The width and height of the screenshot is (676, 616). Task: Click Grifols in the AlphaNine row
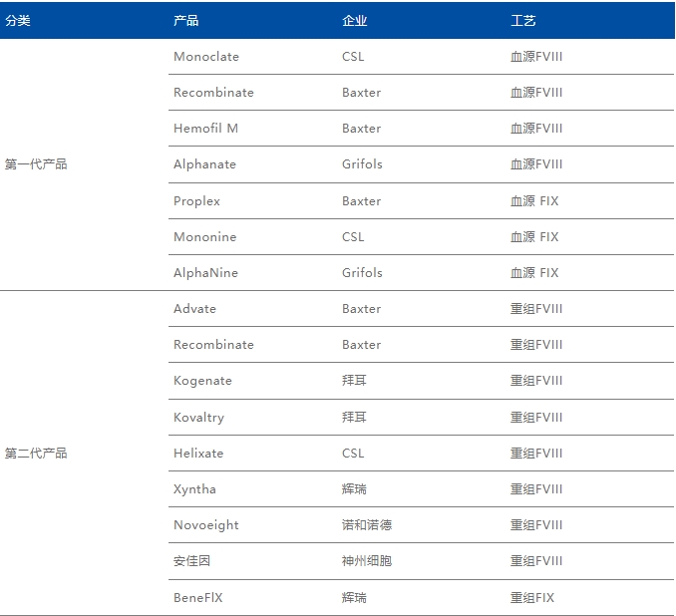[x=362, y=273]
